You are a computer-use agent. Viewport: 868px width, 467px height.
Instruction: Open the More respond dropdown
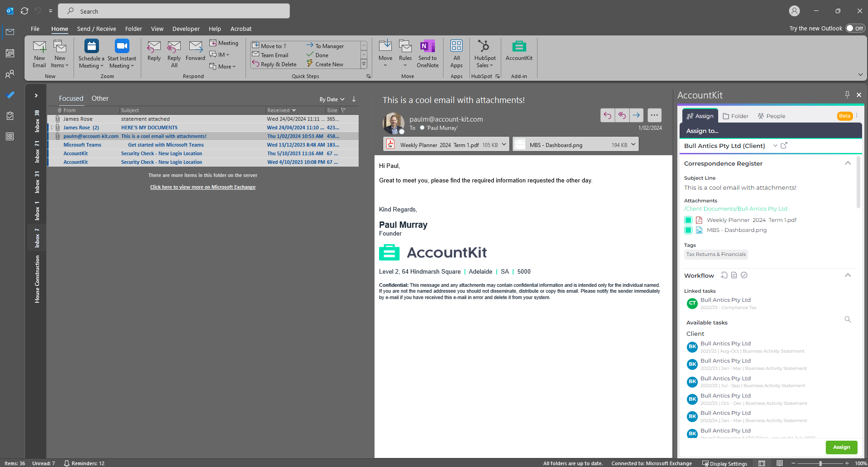tap(222, 66)
